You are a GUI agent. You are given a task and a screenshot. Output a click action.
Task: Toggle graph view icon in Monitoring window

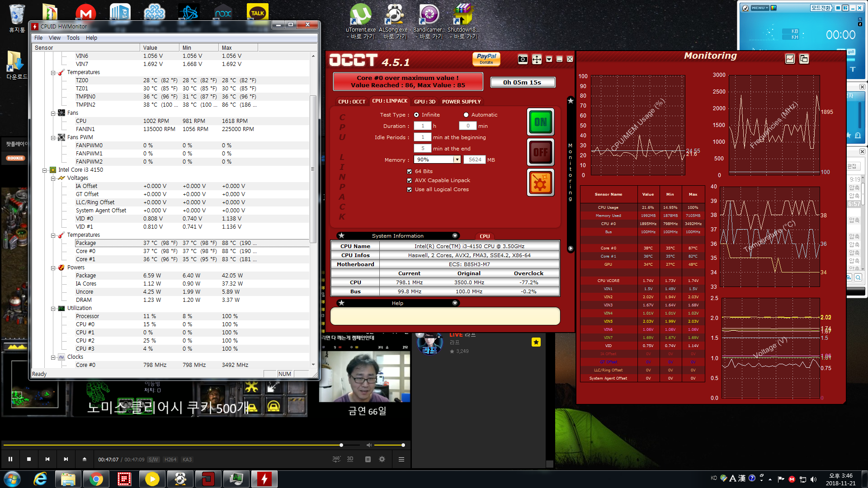790,59
